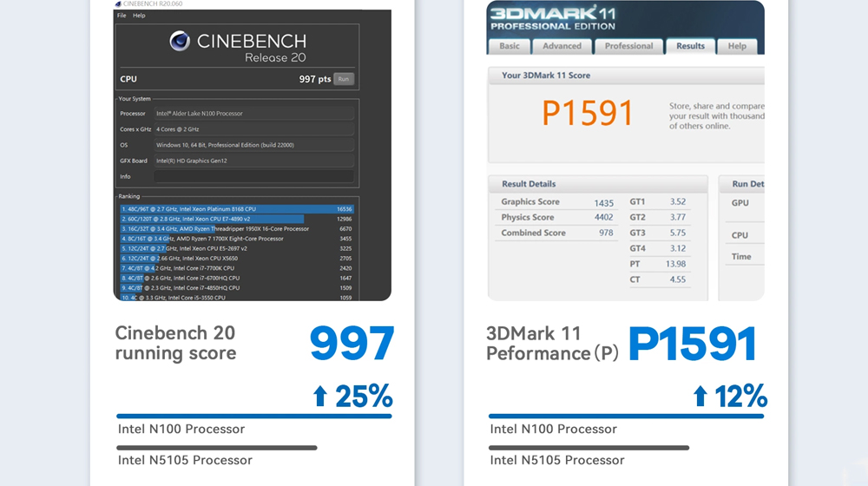Select ranking row Core i7-7700K CPU
The width and height of the screenshot is (868, 486).
point(237,268)
